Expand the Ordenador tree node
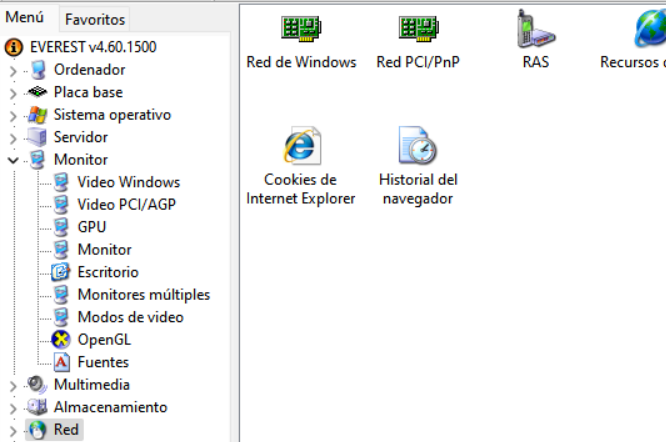 click(13, 70)
